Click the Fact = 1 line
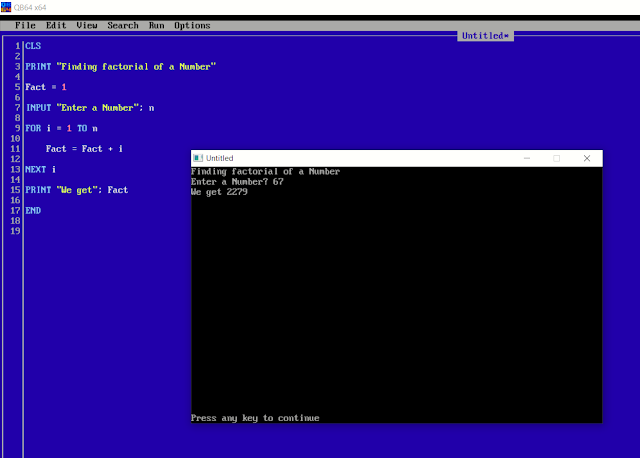This screenshot has height=458, width=640. point(46,87)
